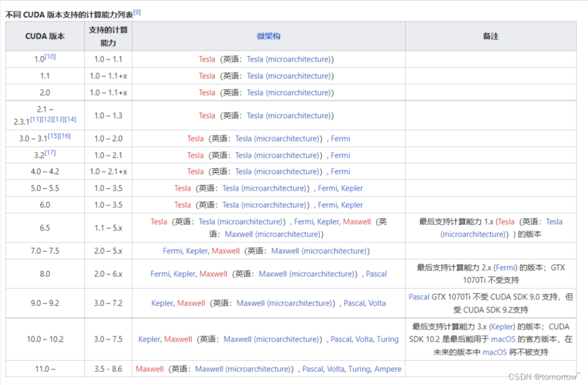Image resolution: width=588 pixels, height=385 pixels.
Task: Click the Tesla link in the CUDA 1.1 row
Action: coord(207,76)
